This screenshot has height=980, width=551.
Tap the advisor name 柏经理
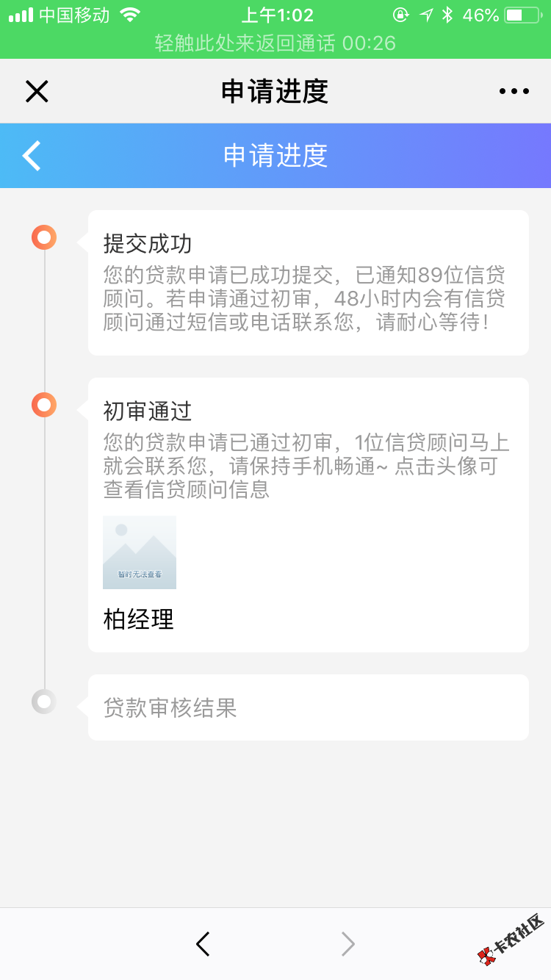pyautogui.click(x=139, y=619)
